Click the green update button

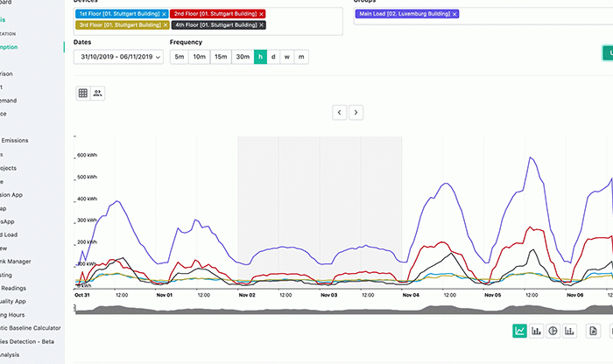click(x=608, y=53)
